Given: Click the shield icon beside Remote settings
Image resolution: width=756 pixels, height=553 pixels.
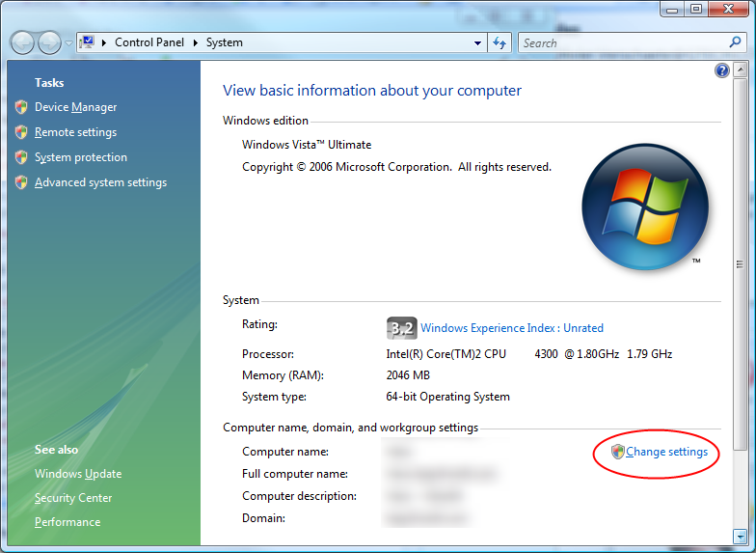Looking at the screenshot, I should pos(21,131).
